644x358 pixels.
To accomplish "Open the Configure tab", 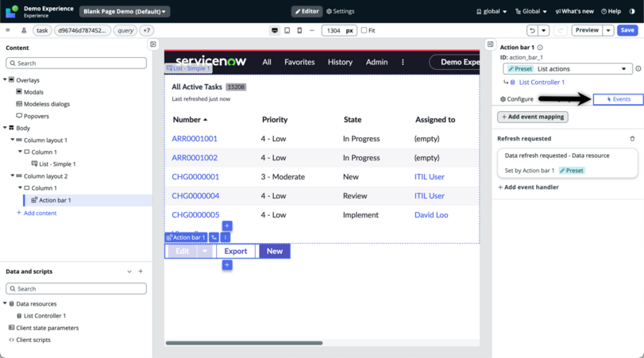I will (x=517, y=99).
